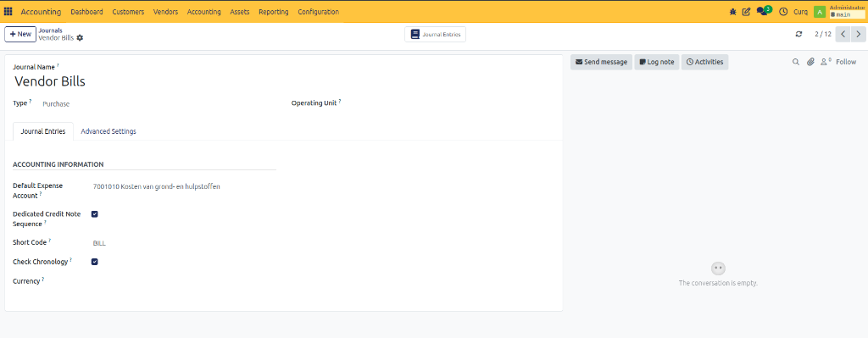Open the debug bug icon menu
This screenshot has height=338, width=868.
coord(733,12)
